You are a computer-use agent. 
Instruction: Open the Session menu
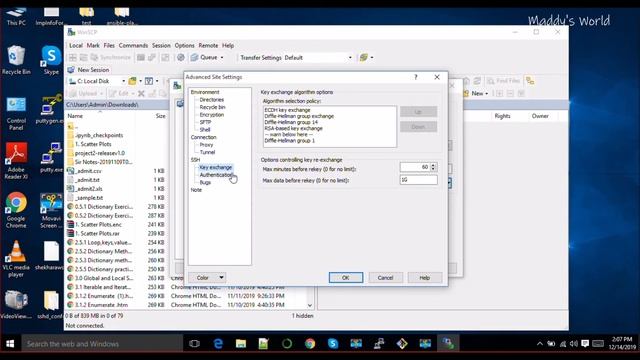pyautogui.click(x=161, y=45)
